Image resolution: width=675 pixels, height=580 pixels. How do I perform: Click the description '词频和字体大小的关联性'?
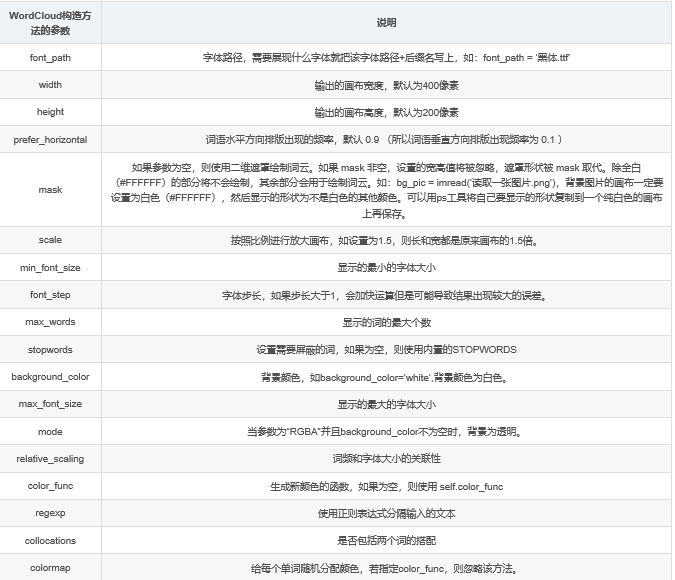point(386,459)
